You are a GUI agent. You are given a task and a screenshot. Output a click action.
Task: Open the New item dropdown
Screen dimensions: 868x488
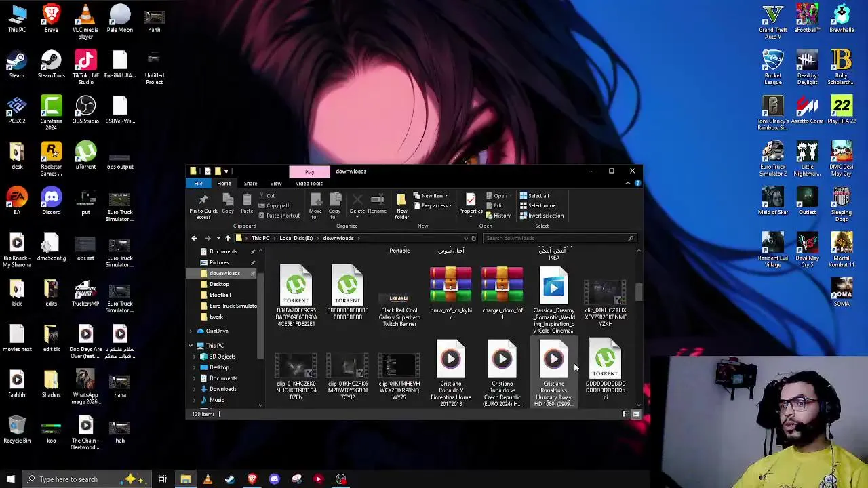click(431, 196)
